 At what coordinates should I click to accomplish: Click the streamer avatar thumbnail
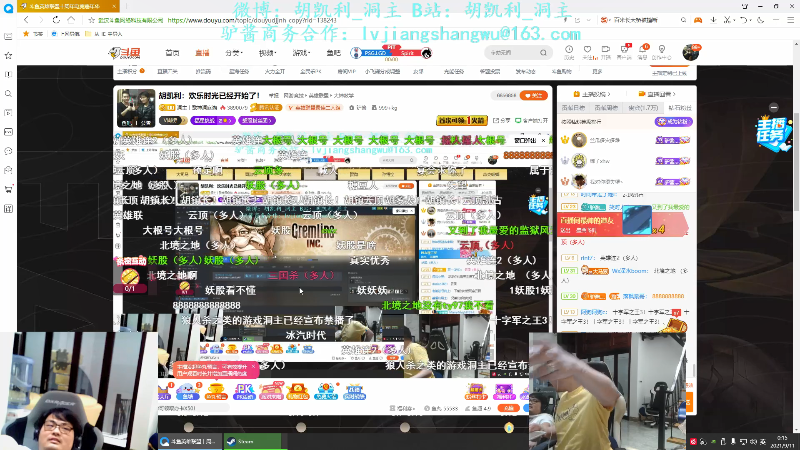(136, 108)
